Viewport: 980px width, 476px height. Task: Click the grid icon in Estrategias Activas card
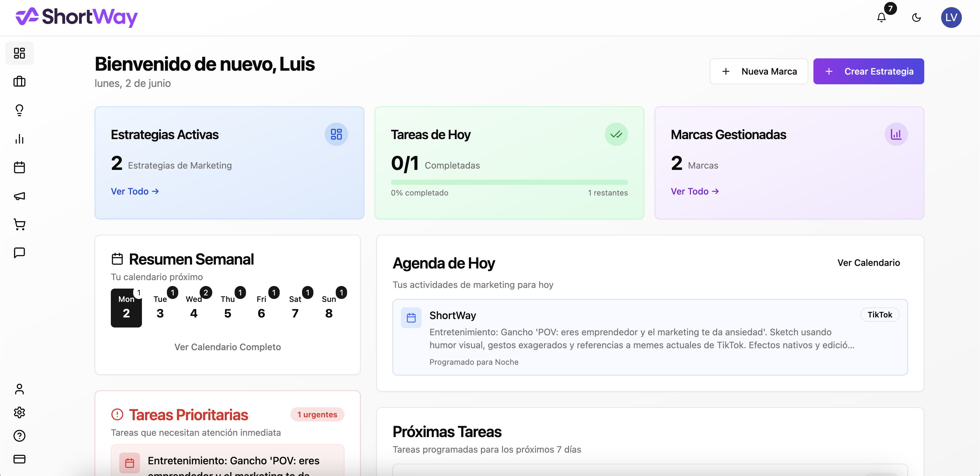pos(336,134)
